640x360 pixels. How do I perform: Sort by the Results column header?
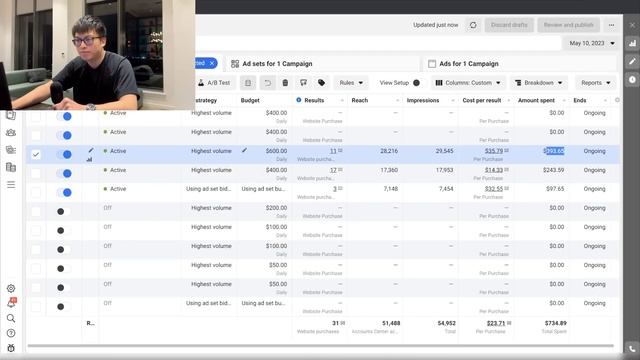[x=319, y=100]
